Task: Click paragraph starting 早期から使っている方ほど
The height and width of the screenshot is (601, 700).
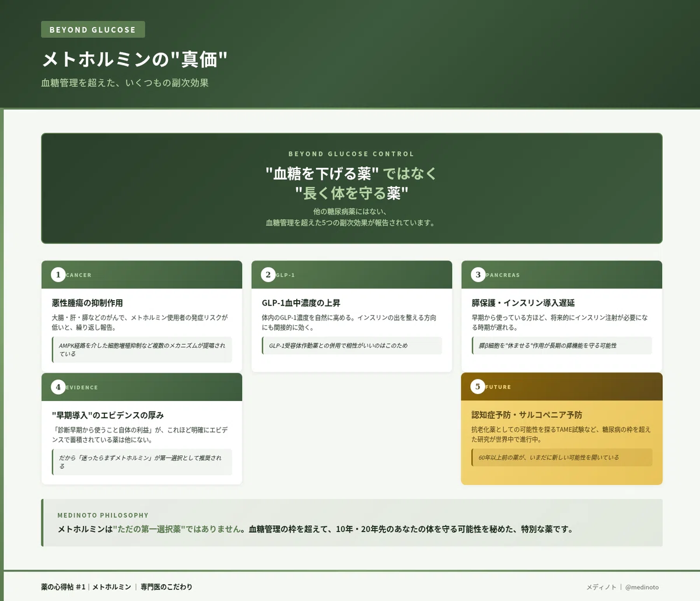Action: (x=559, y=322)
